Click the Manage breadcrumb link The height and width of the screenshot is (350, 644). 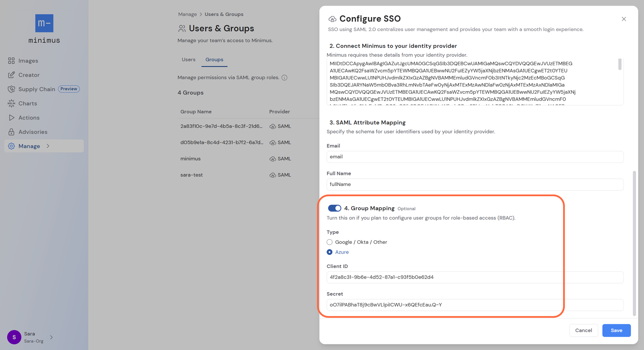click(188, 14)
